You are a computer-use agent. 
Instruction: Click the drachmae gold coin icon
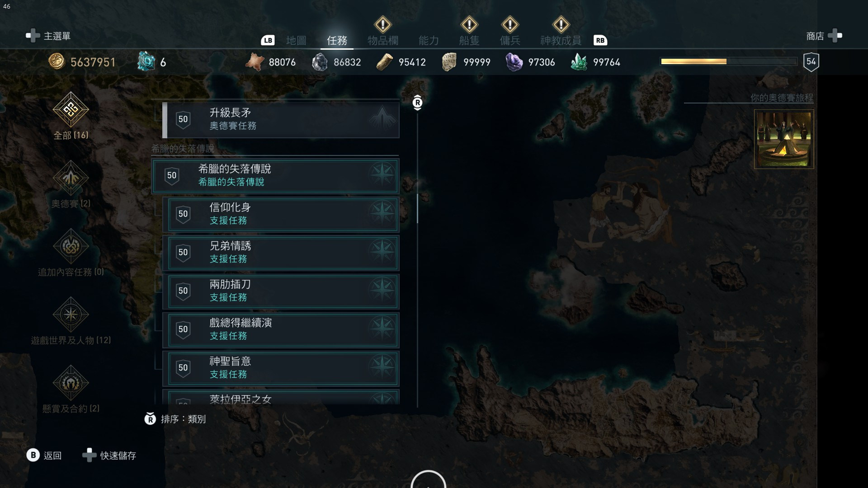[x=57, y=61]
